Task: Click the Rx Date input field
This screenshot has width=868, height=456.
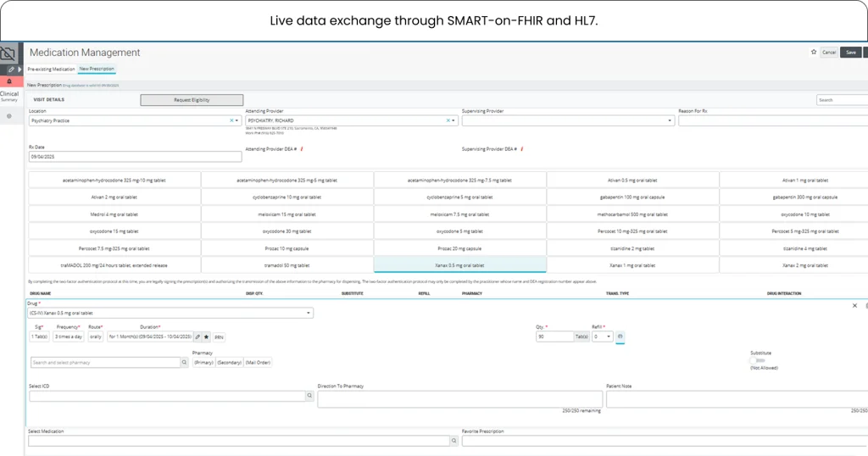Action: click(x=135, y=157)
